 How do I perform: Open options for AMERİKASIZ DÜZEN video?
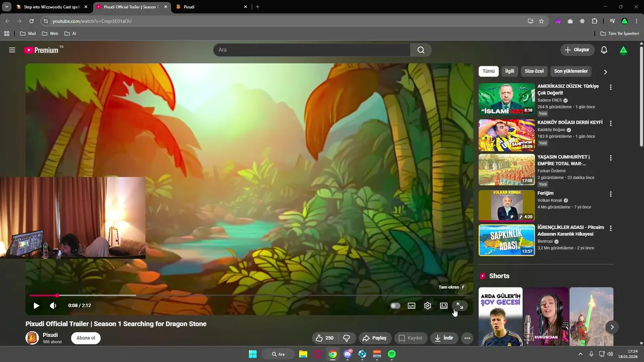611,87
